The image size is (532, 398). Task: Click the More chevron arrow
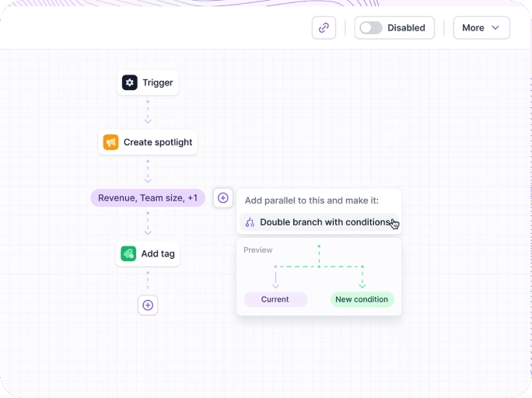(495, 28)
